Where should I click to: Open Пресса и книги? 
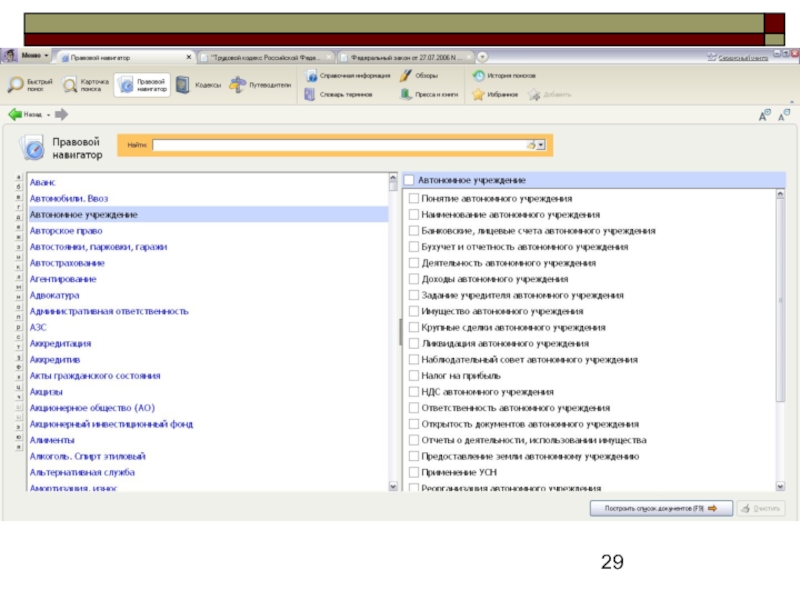click(429, 94)
